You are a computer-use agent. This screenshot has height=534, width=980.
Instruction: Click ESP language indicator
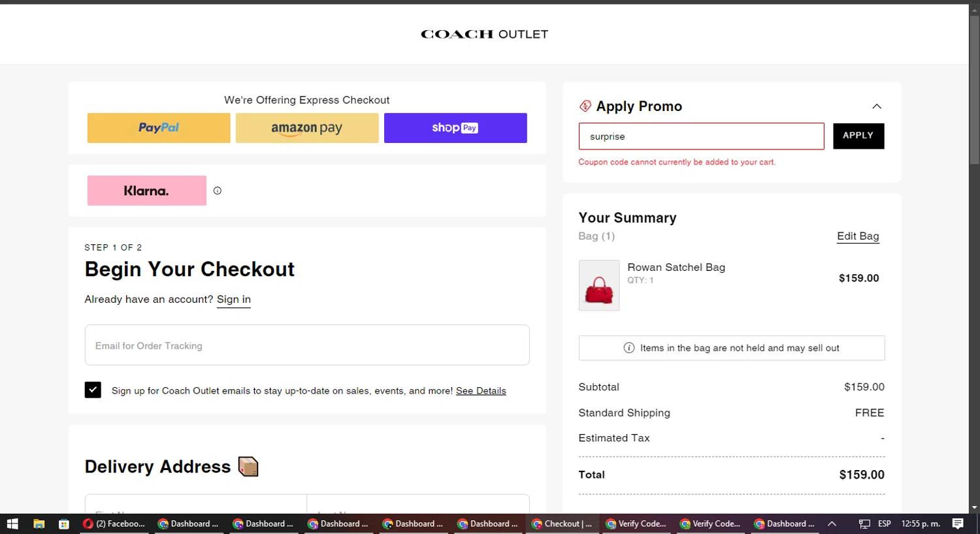pyautogui.click(x=885, y=524)
